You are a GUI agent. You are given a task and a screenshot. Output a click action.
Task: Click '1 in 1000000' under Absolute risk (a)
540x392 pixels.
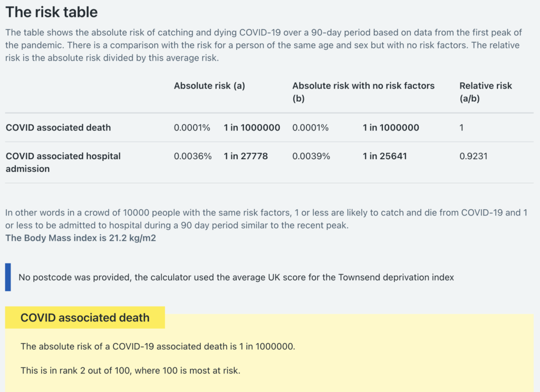252,128
